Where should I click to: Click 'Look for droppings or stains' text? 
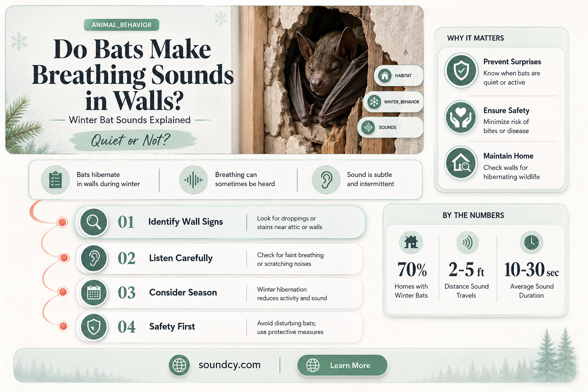click(x=290, y=222)
